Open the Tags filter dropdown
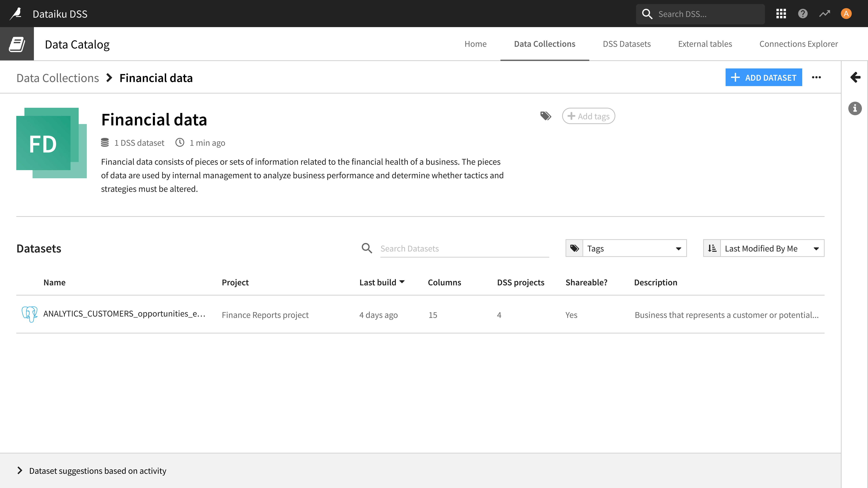Viewport: 868px width, 488px height. point(626,249)
